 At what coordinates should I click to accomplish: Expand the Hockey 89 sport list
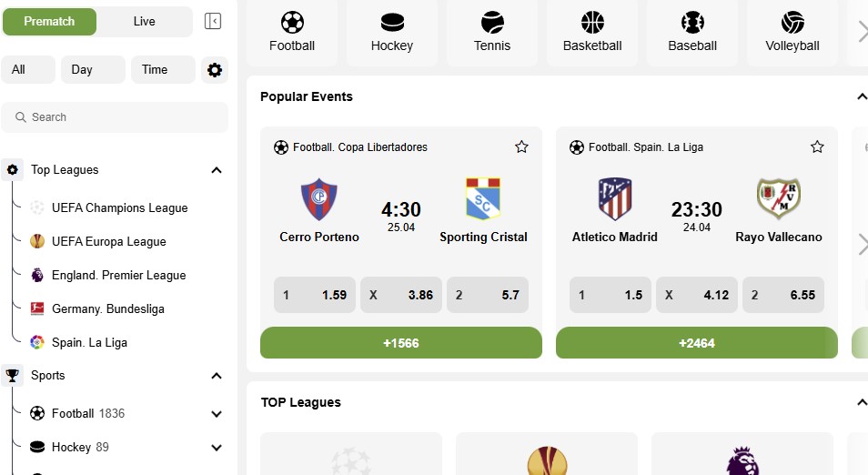tap(217, 448)
